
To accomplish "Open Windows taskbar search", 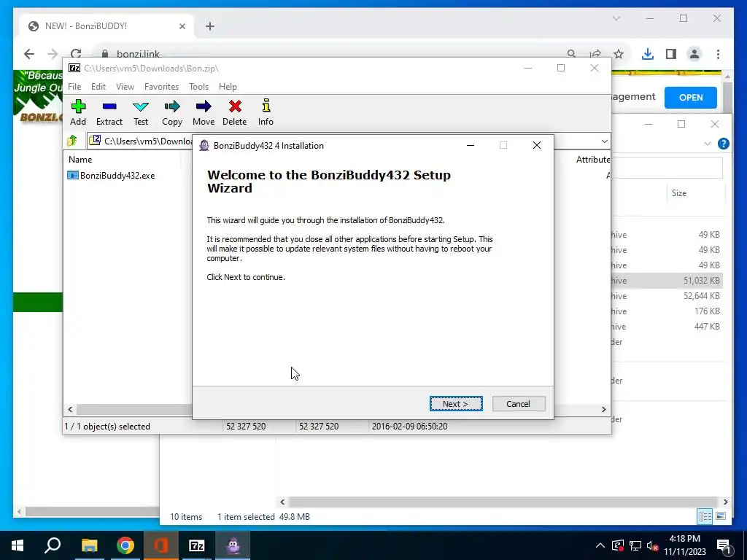I will (x=53, y=545).
